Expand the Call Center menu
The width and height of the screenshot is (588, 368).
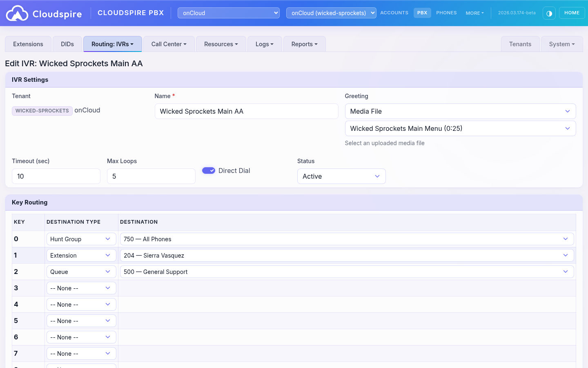point(169,44)
